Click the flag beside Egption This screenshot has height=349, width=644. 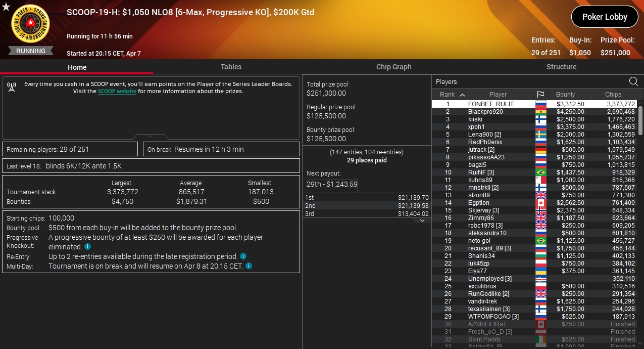(x=540, y=203)
